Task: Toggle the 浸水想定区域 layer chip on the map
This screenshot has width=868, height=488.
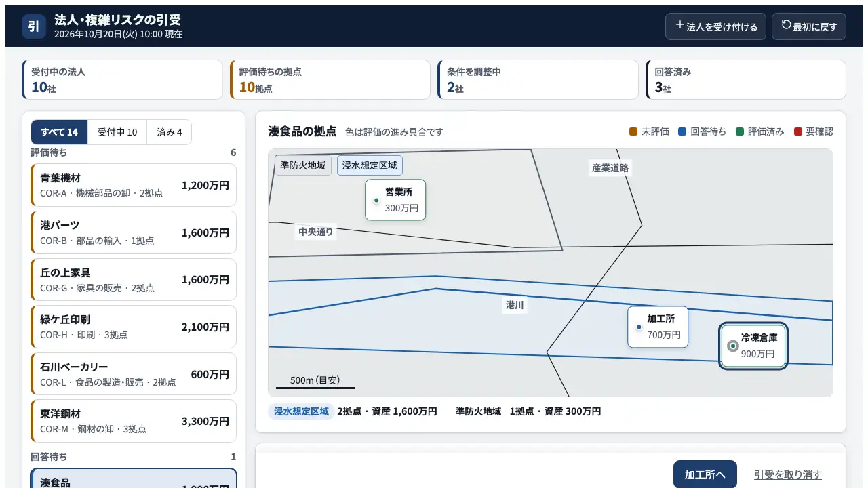Action: pos(370,165)
